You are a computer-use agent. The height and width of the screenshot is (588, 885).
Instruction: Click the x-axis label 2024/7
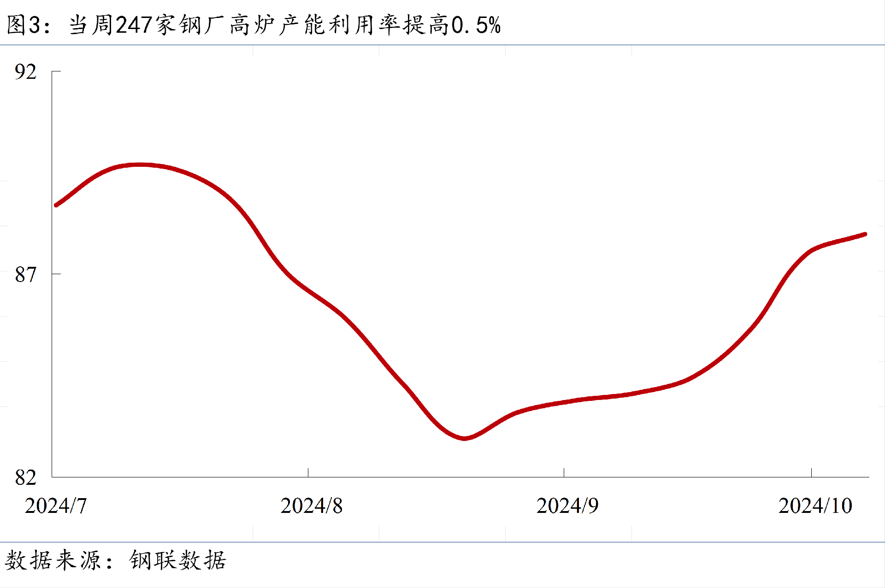(x=55, y=506)
